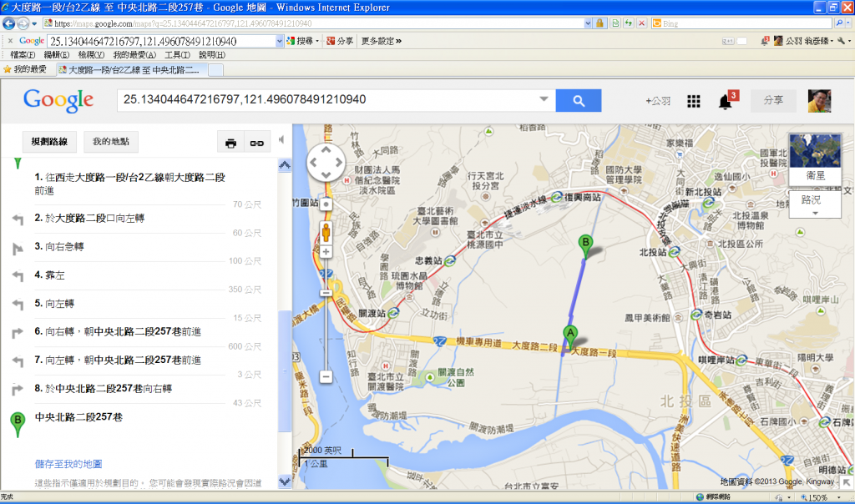This screenshot has height=504, width=855.
Task: Open the search box suggestions dropdown arrow
Action: coord(544,99)
